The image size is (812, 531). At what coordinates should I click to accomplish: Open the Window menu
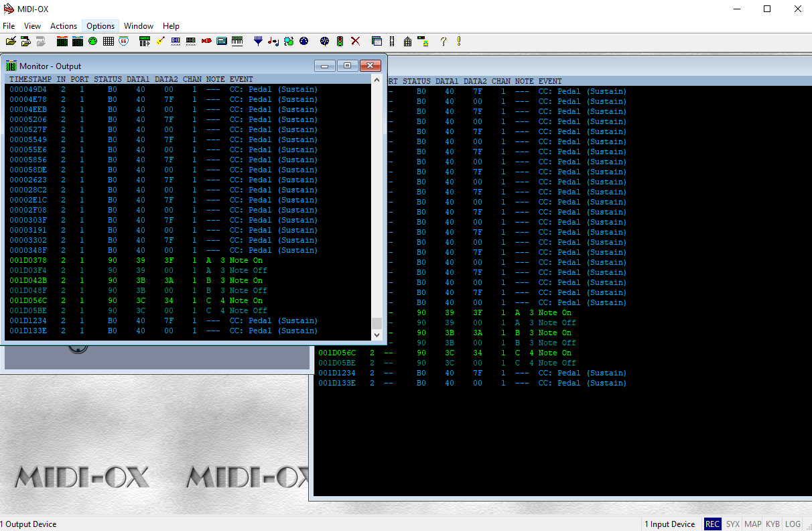point(139,26)
